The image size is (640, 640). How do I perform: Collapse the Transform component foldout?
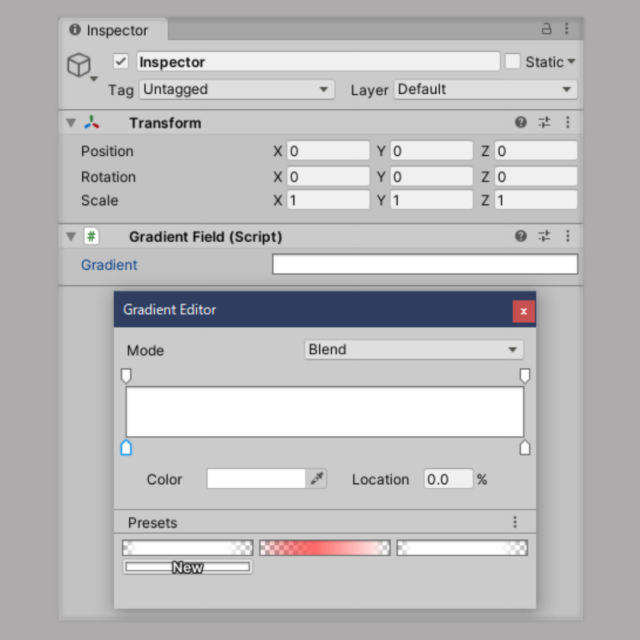71,122
